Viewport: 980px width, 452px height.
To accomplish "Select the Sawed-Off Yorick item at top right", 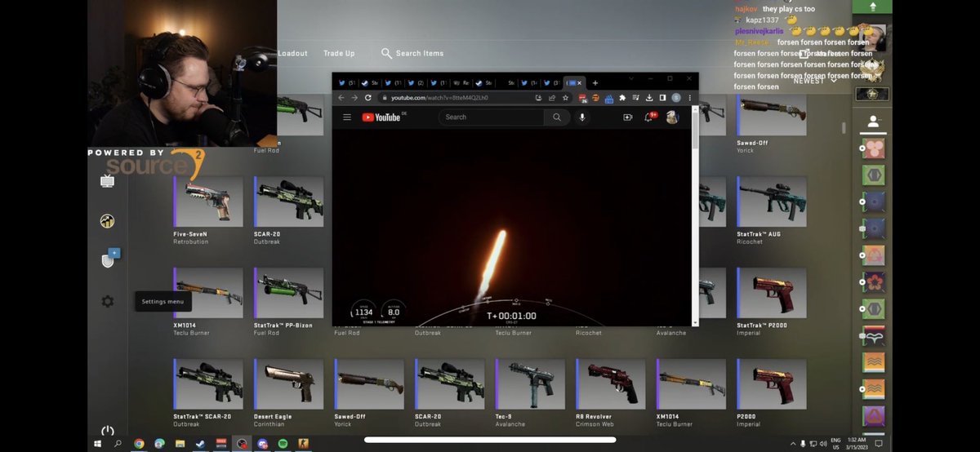I will pos(771,124).
